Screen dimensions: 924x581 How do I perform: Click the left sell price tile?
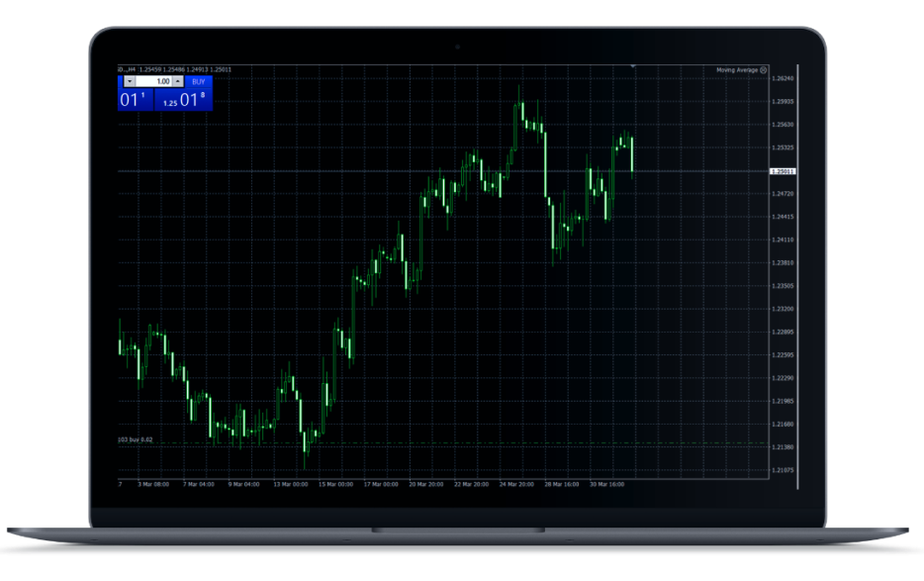coord(135,100)
